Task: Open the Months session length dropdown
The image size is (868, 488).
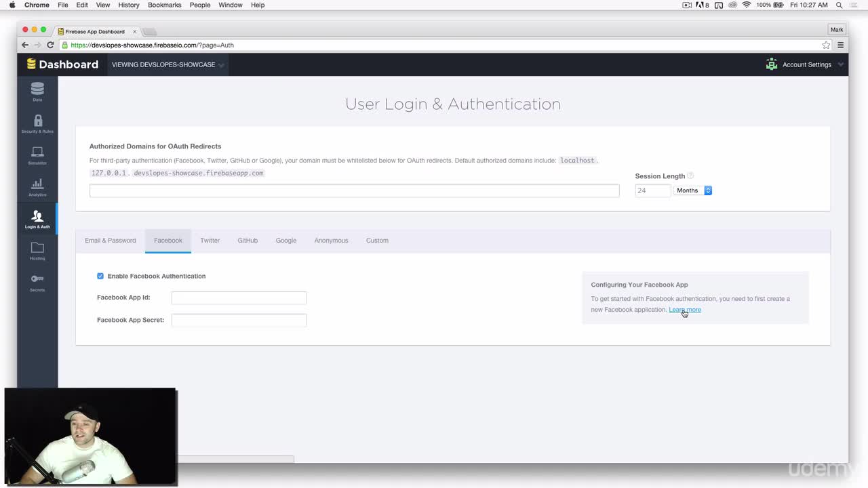Action: tap(692, 190)
